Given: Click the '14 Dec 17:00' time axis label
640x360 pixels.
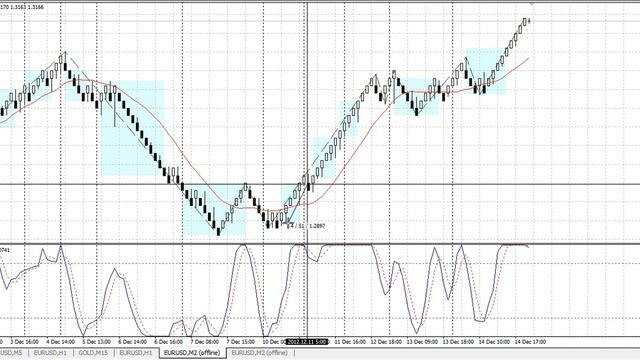Looking at the screenshot, I should point(530,342).
